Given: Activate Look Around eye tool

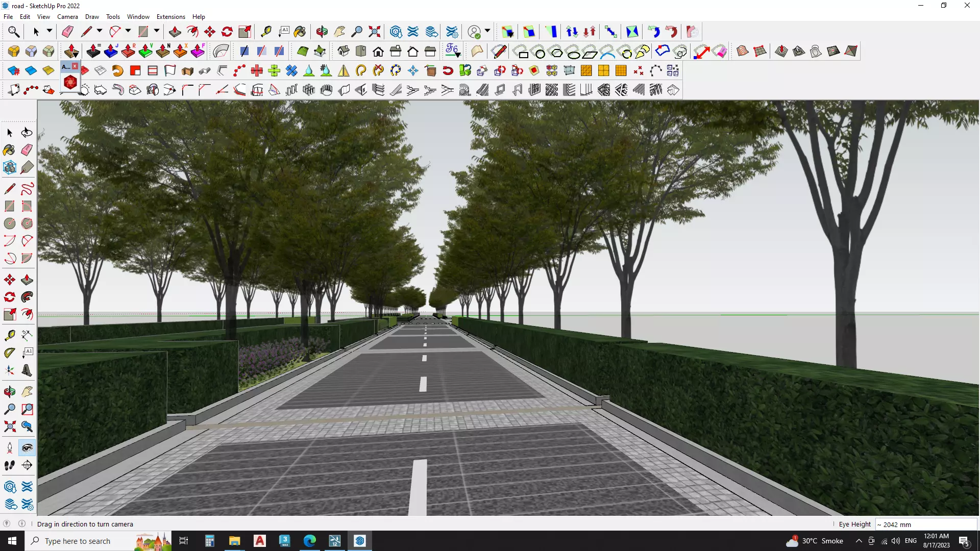Looking at the screenshot, I should coord(27,448).
